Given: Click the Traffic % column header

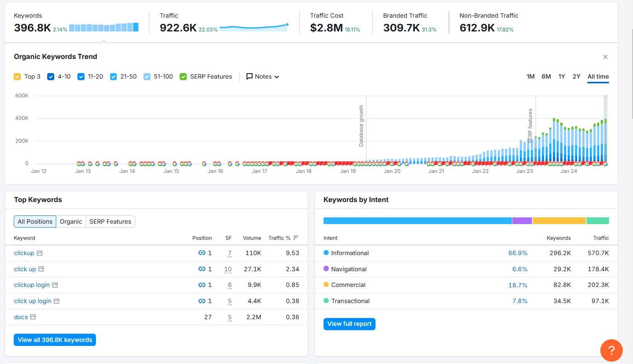Looking at the screenshot, I should tap(279, 238).
